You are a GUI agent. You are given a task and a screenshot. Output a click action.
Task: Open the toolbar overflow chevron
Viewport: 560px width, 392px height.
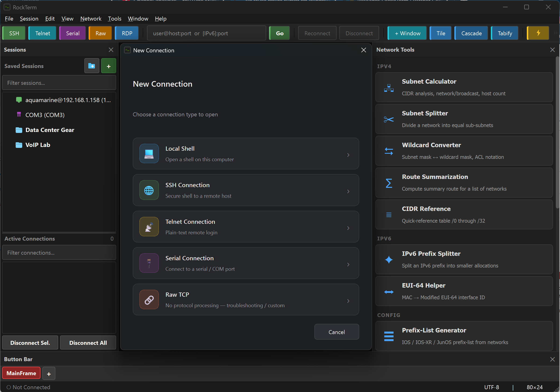pos(555,33)
